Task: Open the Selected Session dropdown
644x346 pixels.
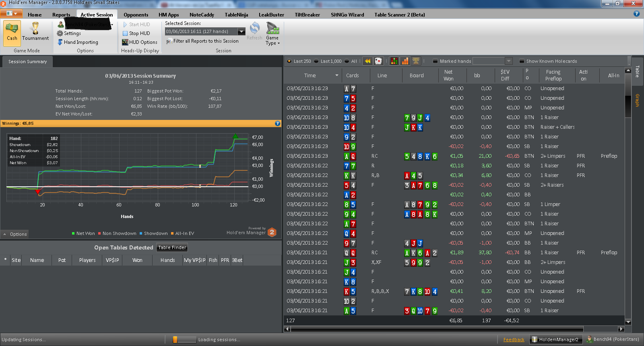Action: click(242, 31)
